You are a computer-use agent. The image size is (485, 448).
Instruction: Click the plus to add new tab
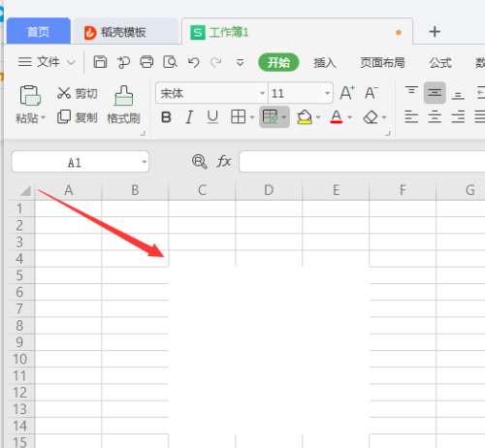pyautogui.click(x=435, y=32)
